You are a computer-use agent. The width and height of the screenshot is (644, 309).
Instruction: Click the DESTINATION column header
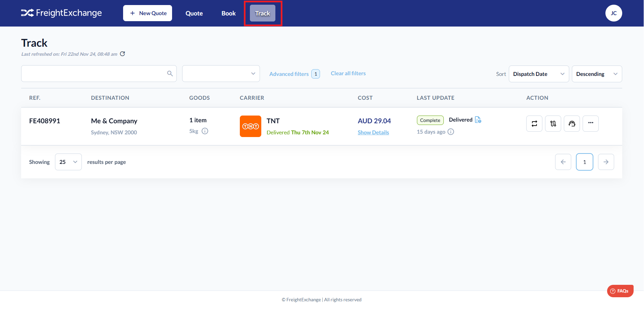(x=110, y=98)
